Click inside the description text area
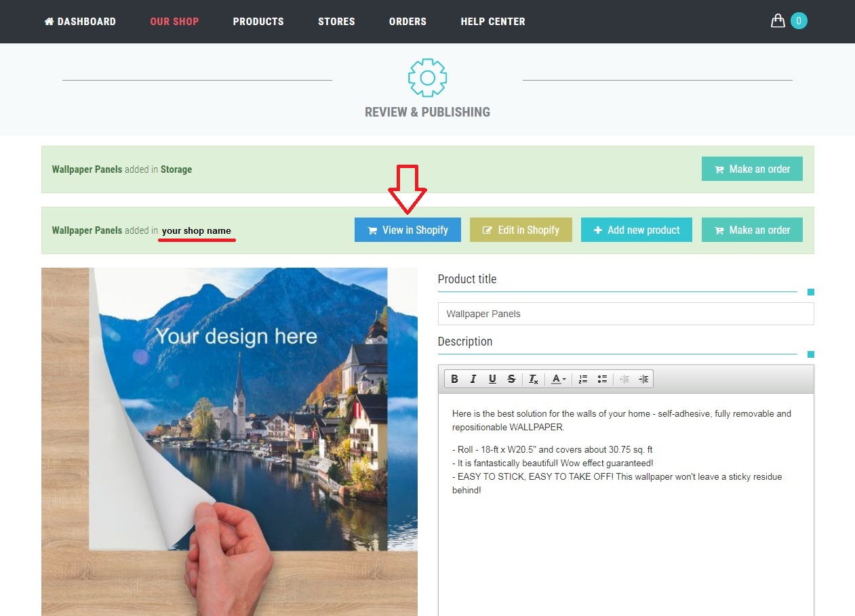 click(626, 505)
